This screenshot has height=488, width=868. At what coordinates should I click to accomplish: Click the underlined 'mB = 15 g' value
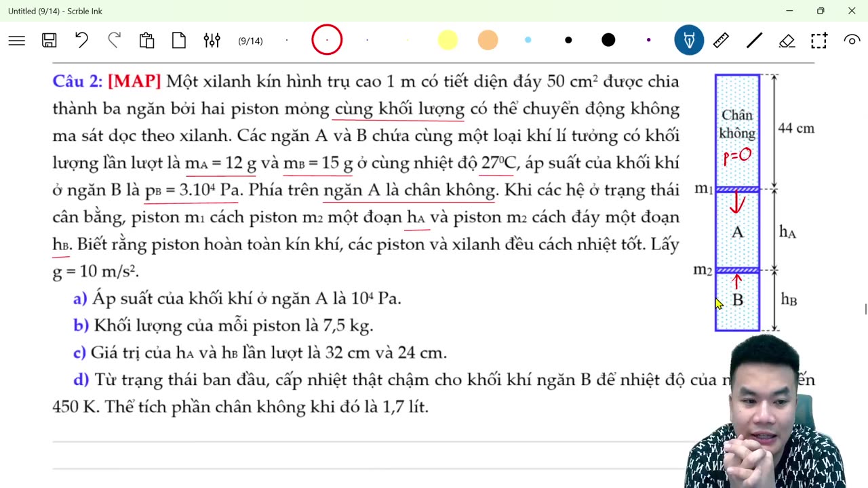[x=318, y=163]
